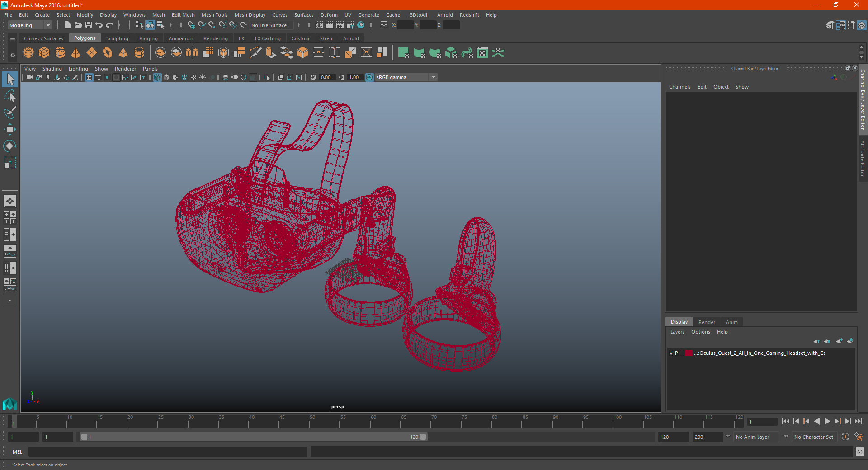Open the layer editor Options menu
Image resolution: width=868 pixels, height=470 pixels.
coord(700,332)
